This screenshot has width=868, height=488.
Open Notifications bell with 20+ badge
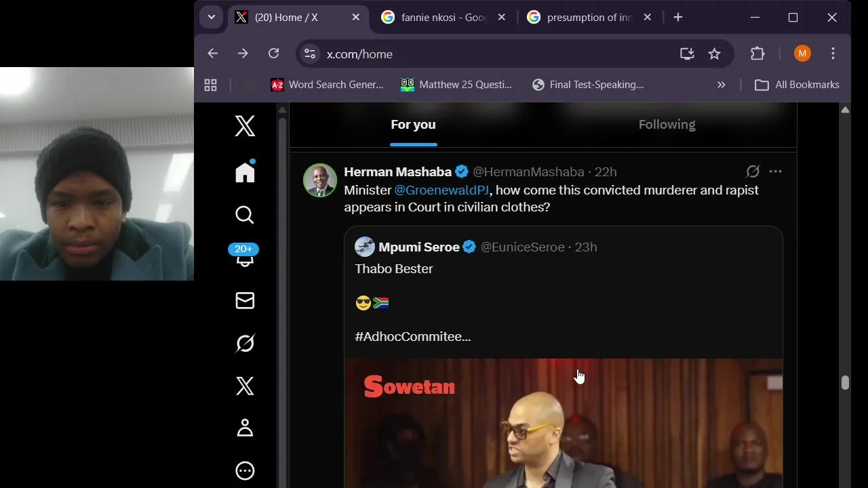pyautogui.click(x=244, y=256)
